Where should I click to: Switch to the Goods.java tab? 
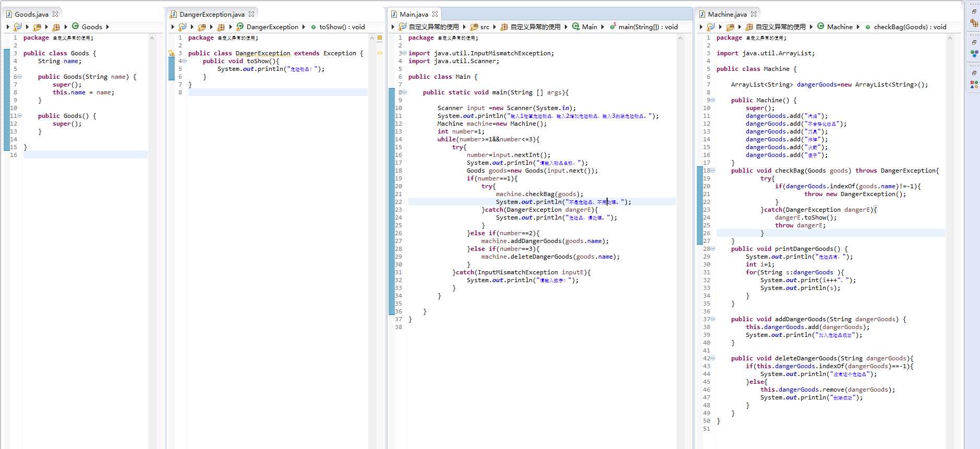31,14
